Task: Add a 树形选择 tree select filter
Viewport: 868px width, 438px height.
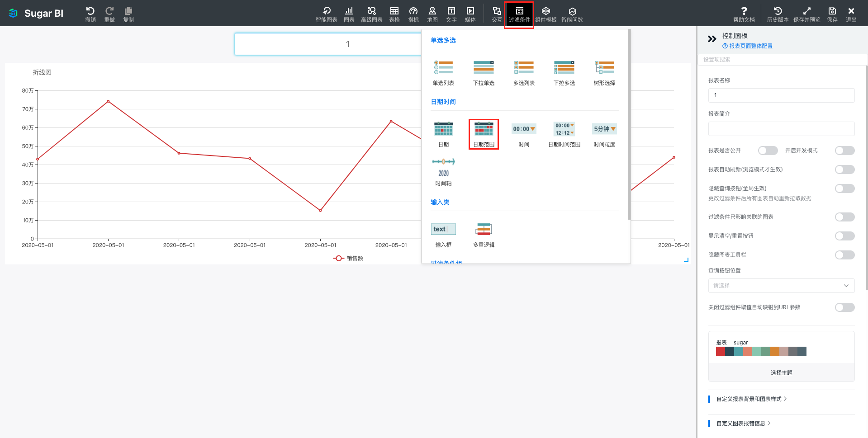Action: click(x=604, y=72)
